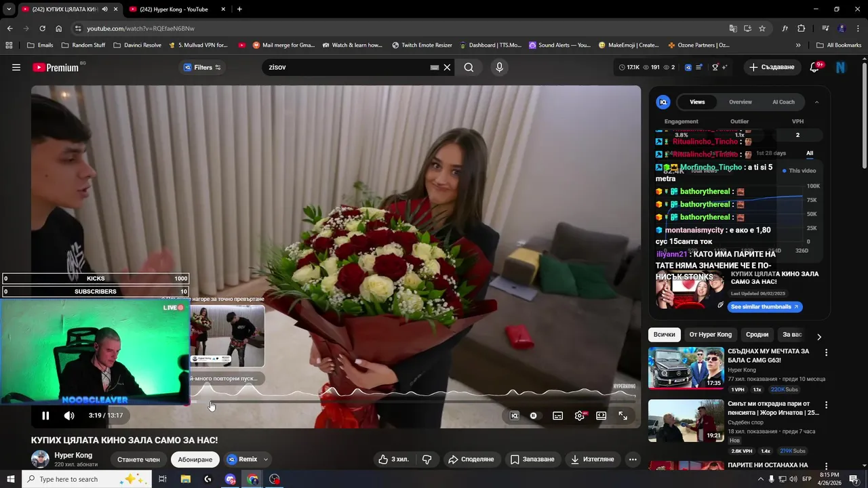This screenshot has height=488, width=868.
Task: Click the address bar URL field
Action: pos(400,28)
